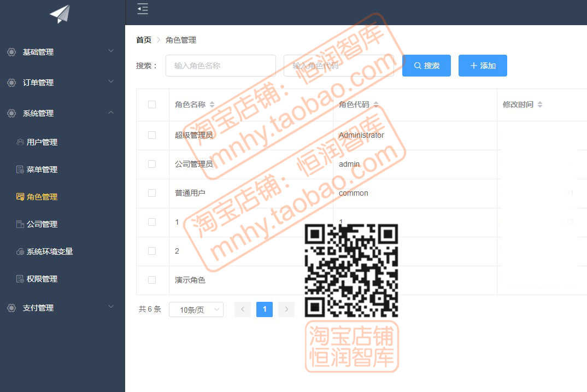
Task: Select the 权限管理 (Permission Management) icon
Action: [19, 279]
